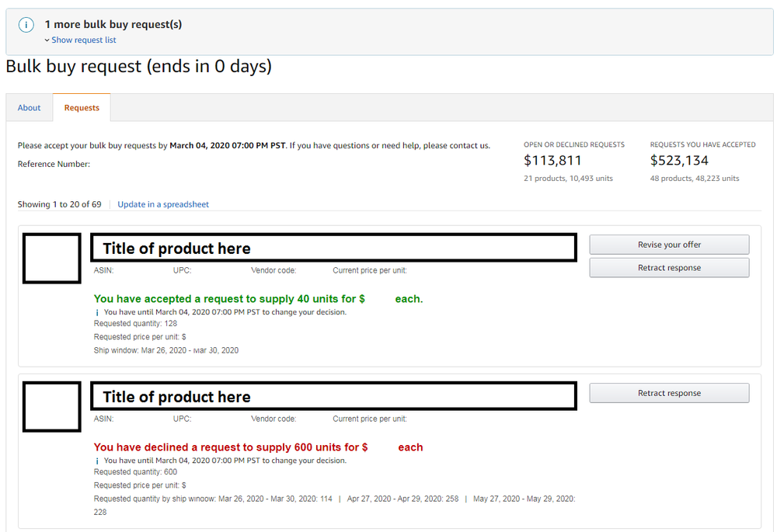The height and width of the screenshot is (532, 777).
Task: Click the info icon under the accepted request message
Action: (x=98, y=311)
